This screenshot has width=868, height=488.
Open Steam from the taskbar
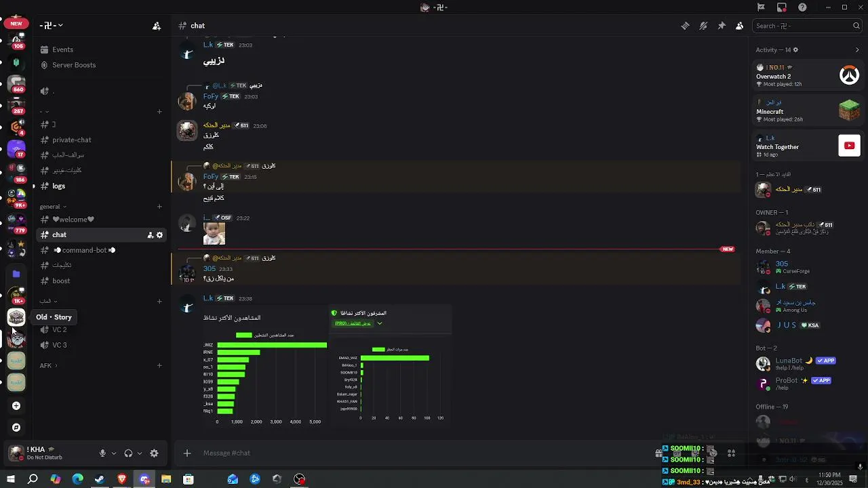[x=100, y=479]
